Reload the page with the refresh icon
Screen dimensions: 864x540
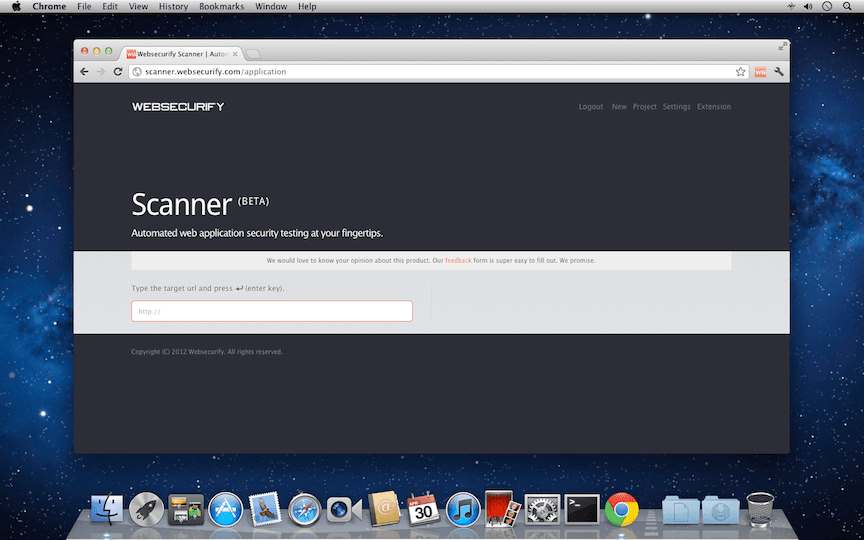pos(117,72)
